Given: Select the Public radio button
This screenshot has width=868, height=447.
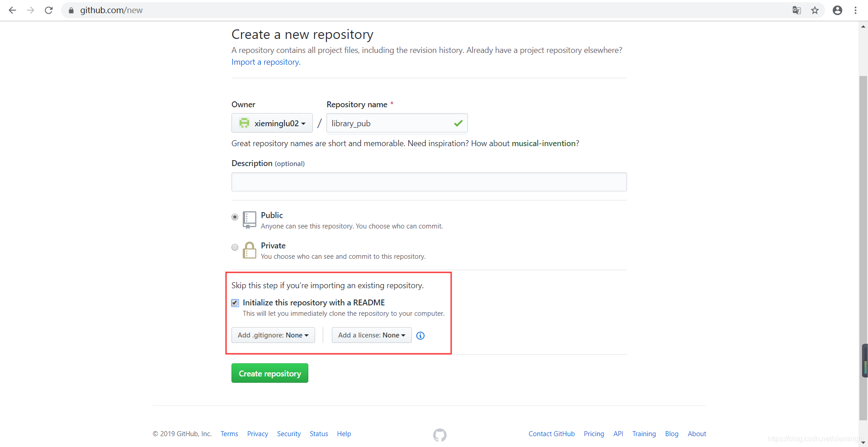Looking at the screenshot, I should click(x=235, y=217).
